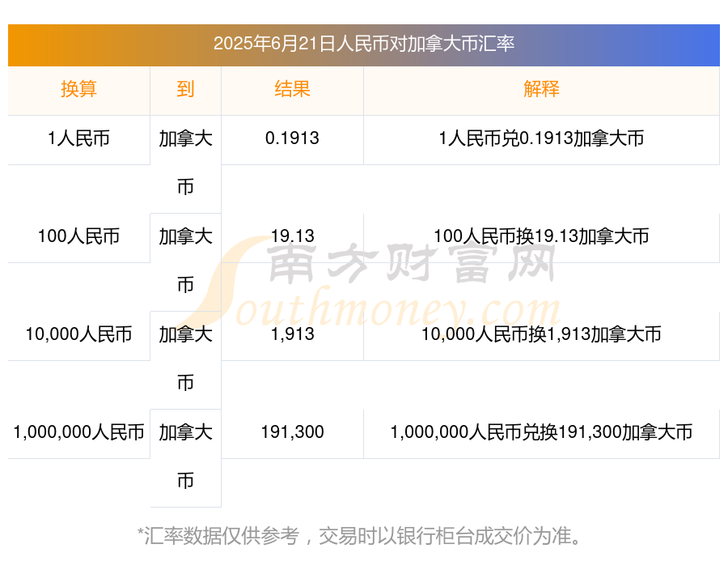Click the result value 0.1913
Screen dimensions: 728x561
292,138
